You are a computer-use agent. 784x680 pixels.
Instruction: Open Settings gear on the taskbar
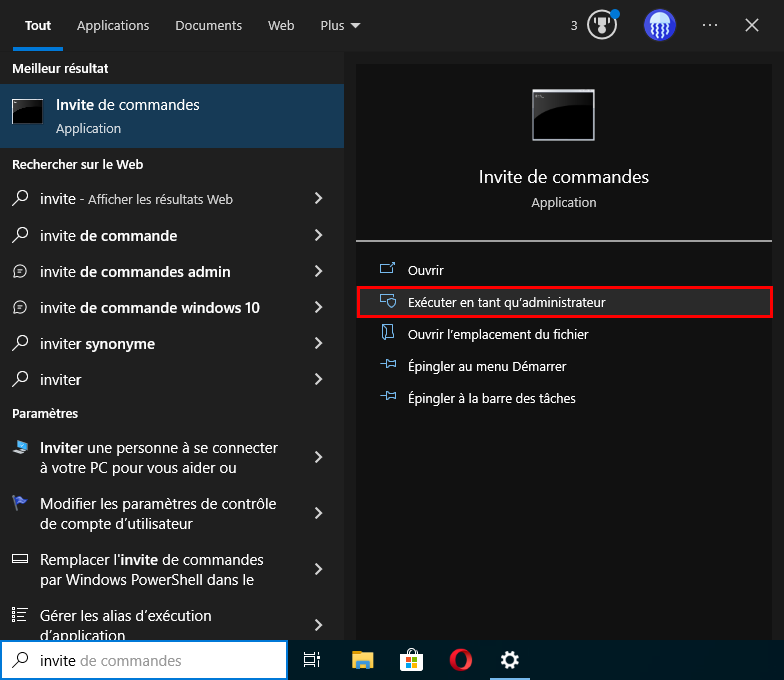coord(510,660)
